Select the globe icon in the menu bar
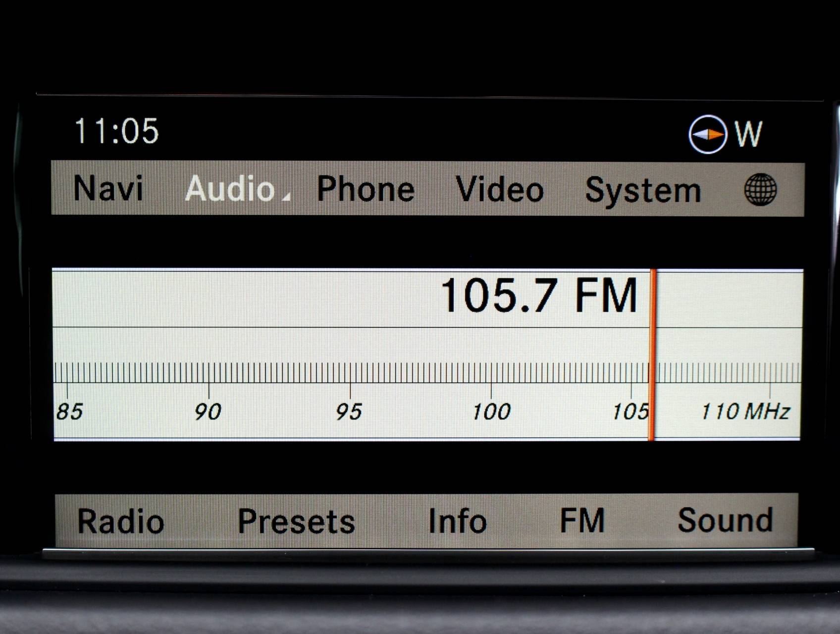Viewport: 840px width, 634px height. pyautogui.click(x=760, y=190)
